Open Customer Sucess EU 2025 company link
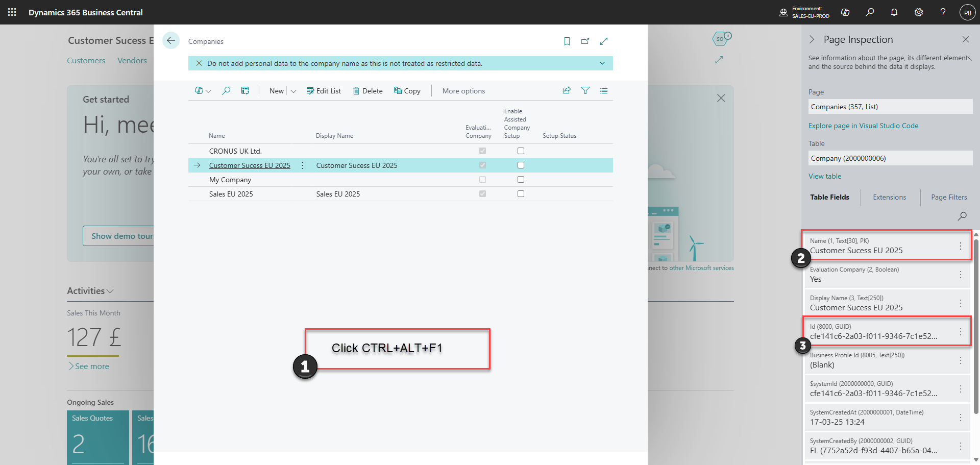The image size is (980, 465). click(x=250, y=165)
